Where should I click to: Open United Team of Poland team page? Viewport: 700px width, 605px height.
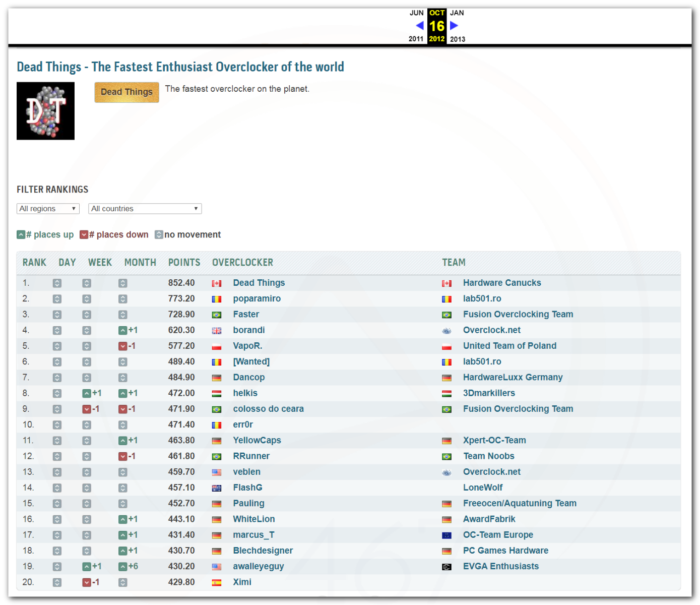[x=510, y=346]
